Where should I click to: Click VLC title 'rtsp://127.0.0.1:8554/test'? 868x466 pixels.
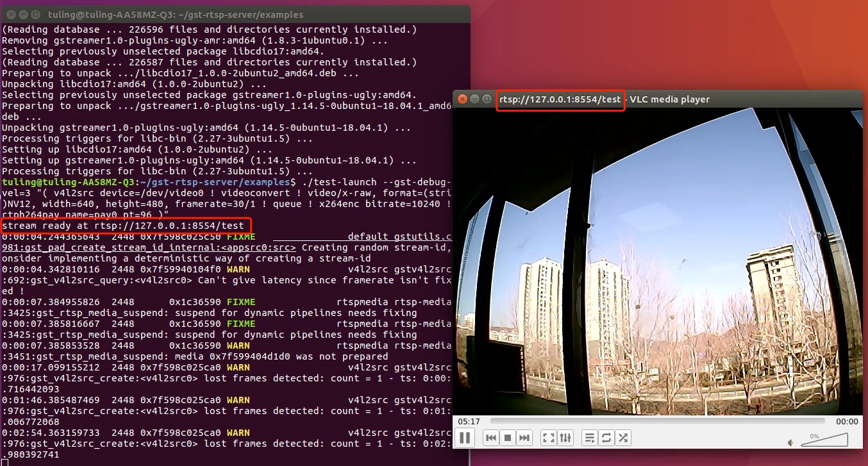560,99
